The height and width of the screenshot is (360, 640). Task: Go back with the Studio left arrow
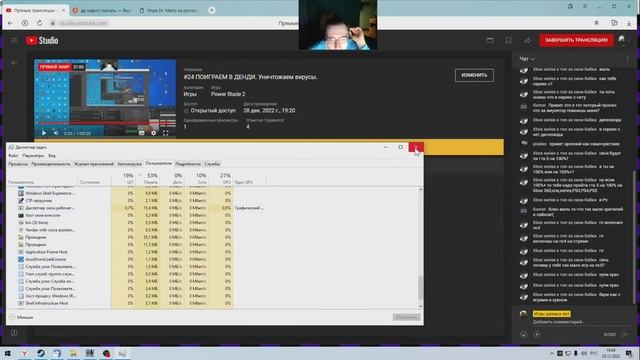(14, 63)
